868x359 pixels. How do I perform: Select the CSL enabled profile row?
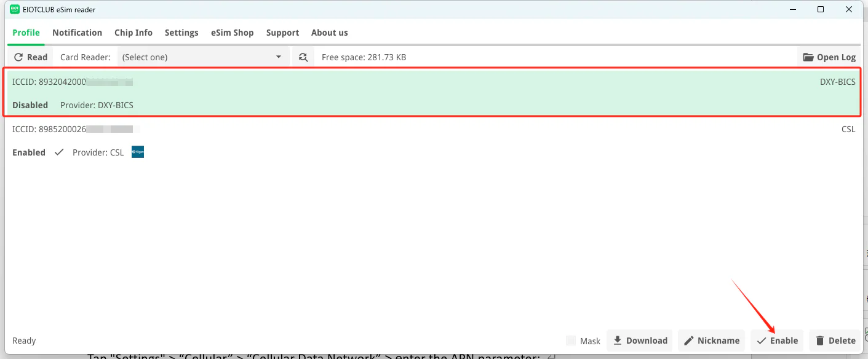434,140
